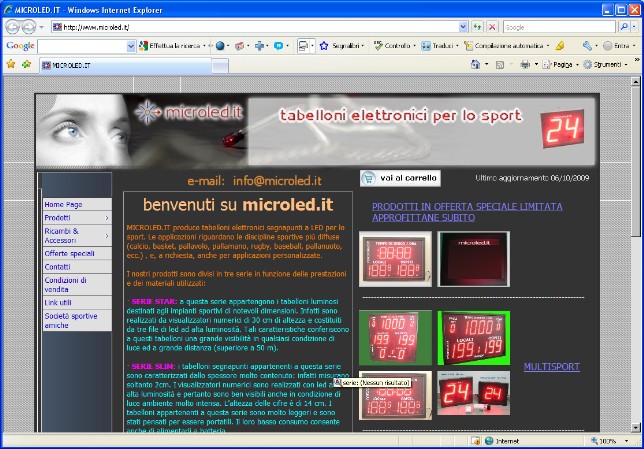This screenshot has width=644, height=449.
Task: Click the search magnifier icon beside Google box
Action: 624,27
